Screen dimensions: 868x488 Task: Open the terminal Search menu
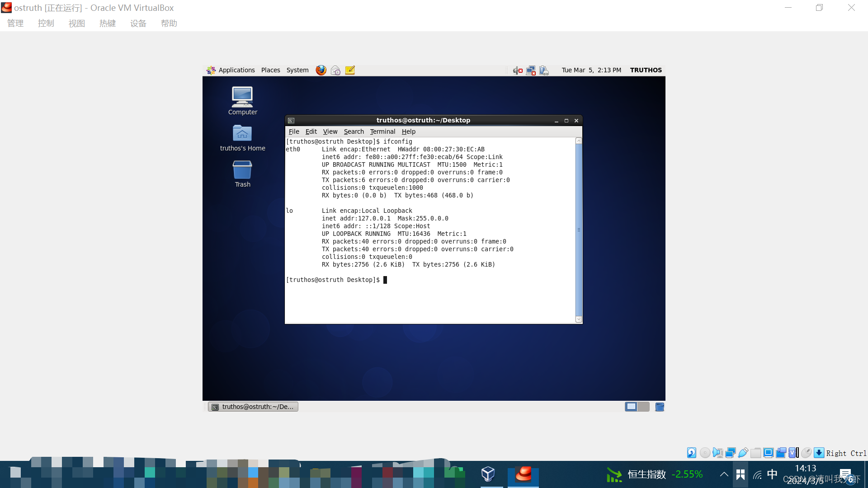354,131
